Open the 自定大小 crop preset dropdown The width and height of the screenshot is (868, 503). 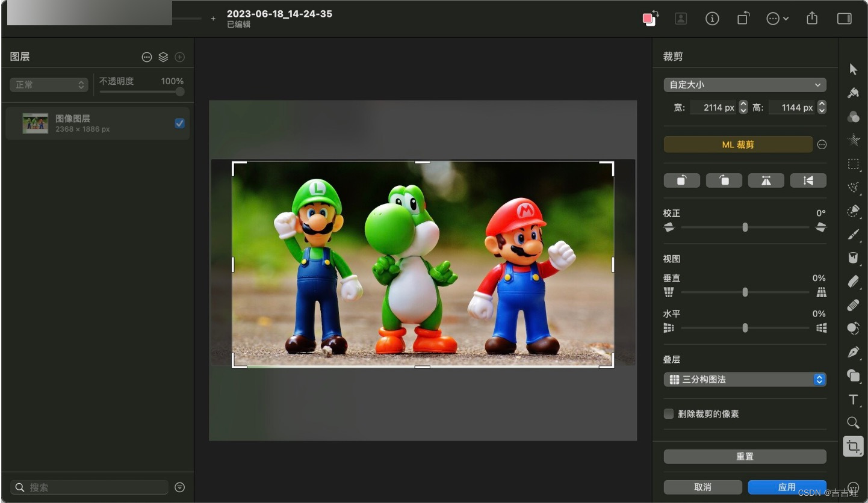pos(745,85)
